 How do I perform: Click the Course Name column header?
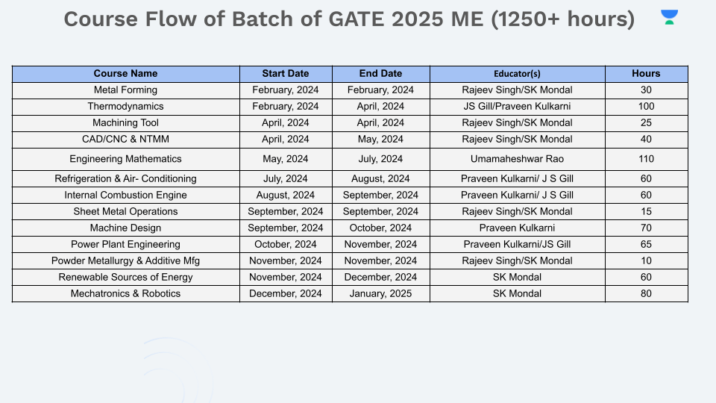click(x=126, y=73)
